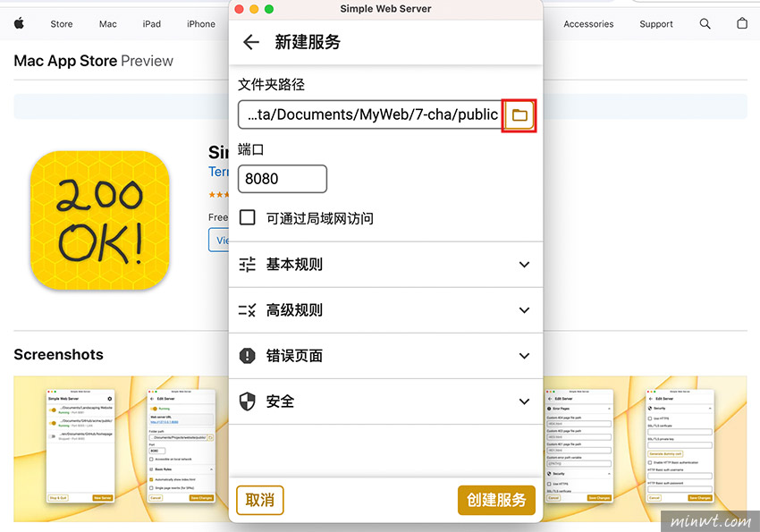Open search in the Apple site navigation

705,23
